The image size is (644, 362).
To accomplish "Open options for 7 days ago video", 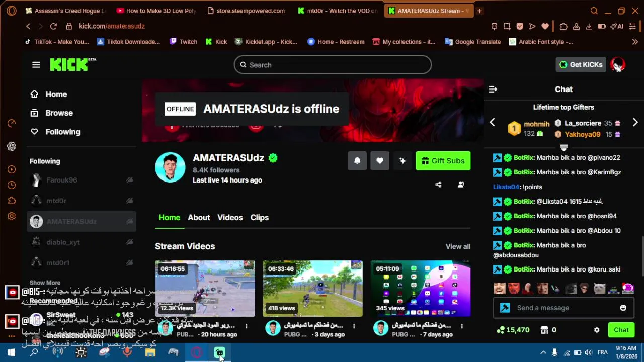I will pos(462,326).
